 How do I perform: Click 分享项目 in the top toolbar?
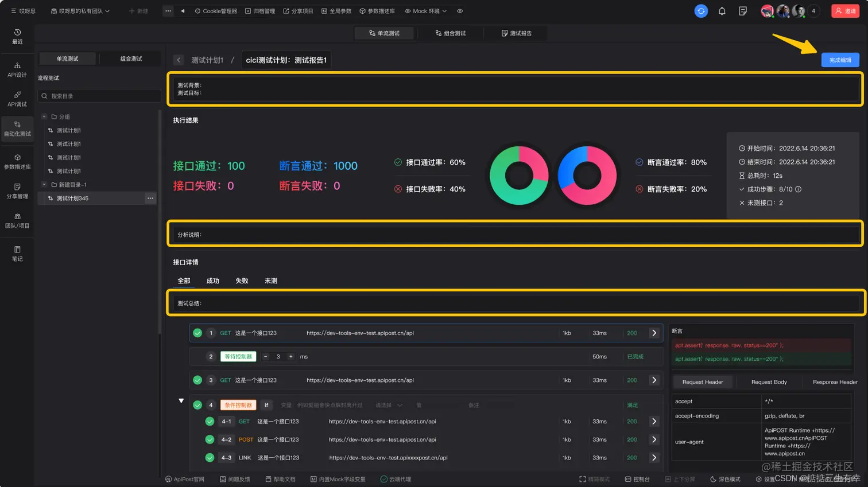point(298,11)
